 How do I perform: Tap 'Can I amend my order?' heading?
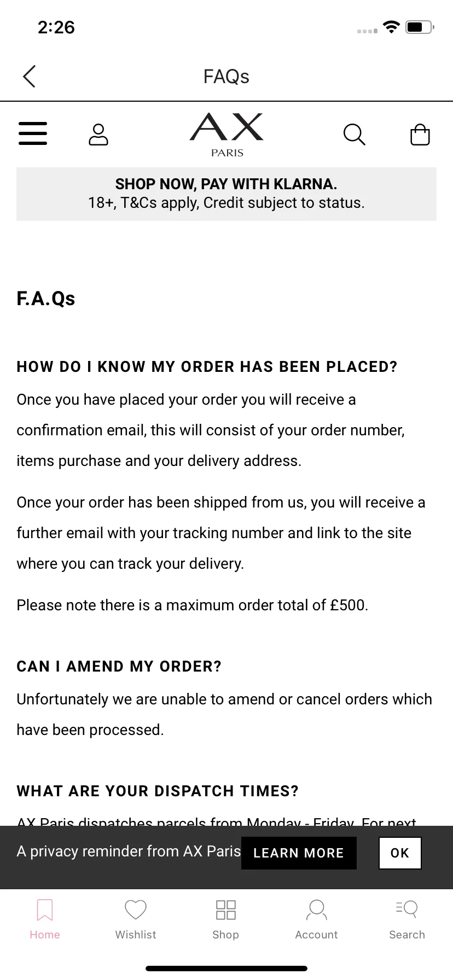119,666
